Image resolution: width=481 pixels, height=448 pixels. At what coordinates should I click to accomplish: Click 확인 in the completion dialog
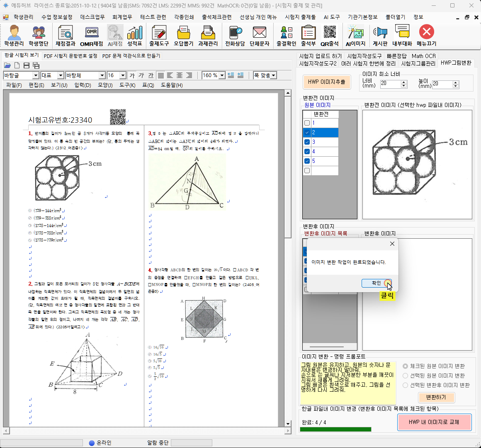tap(377, 283)
